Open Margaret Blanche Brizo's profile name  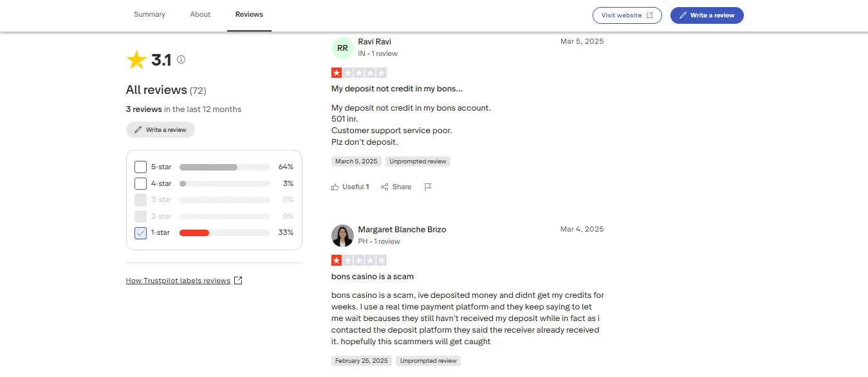pos(402,230)
